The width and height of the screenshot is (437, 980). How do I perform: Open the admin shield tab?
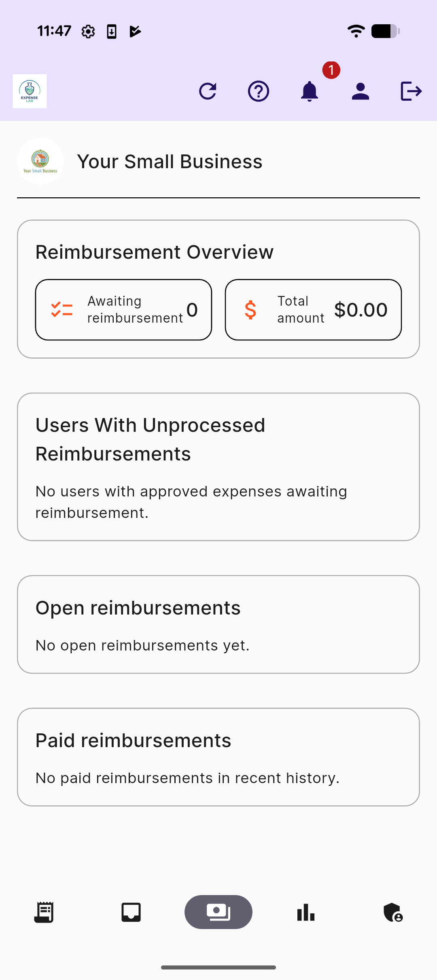coord(393,912)
